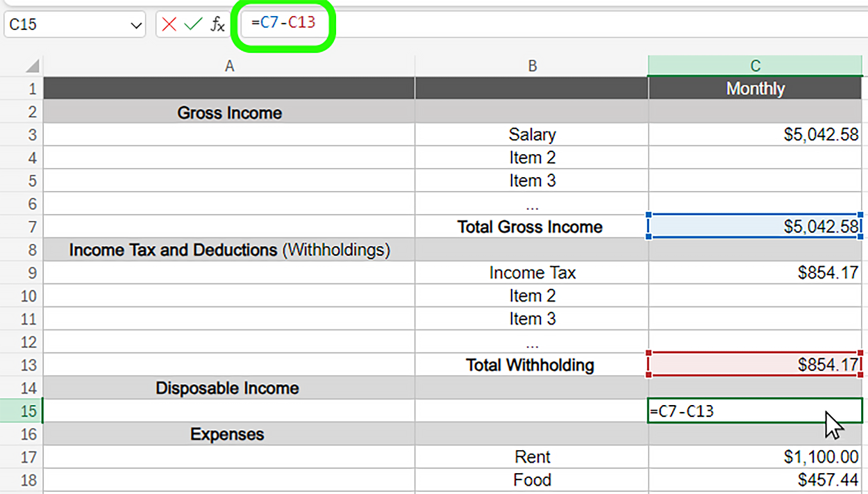Select all cells with the corner triangle
868x494 pixels.
[32, 67]
